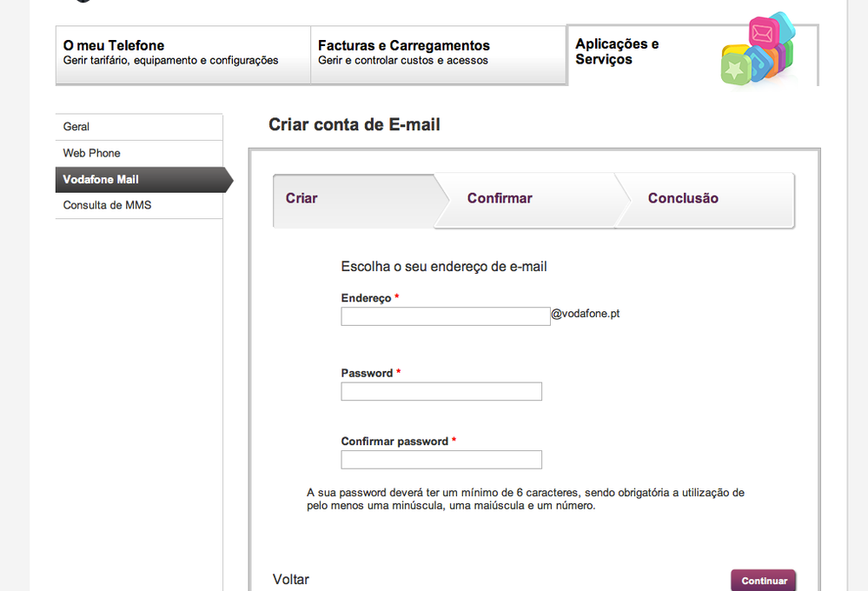Screen dimensions: 868x591
Task: Click the Confirmar password field
Action: [441, 459]
